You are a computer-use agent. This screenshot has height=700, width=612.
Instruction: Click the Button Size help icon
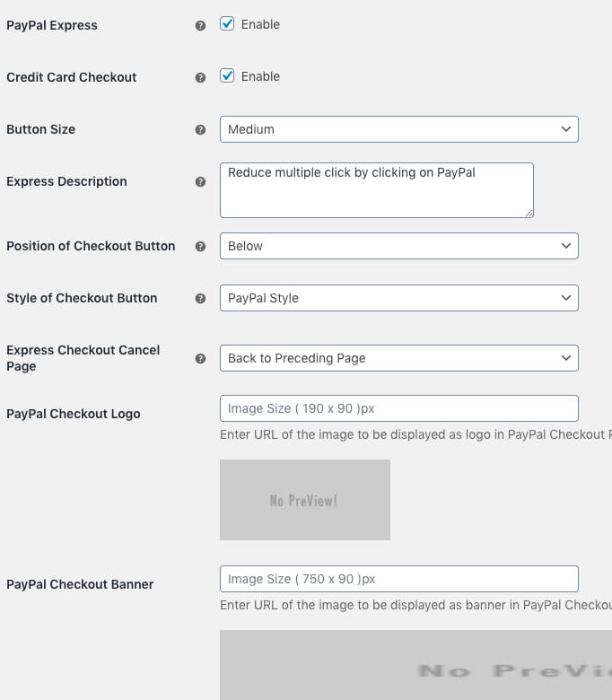tap(201, 130)
